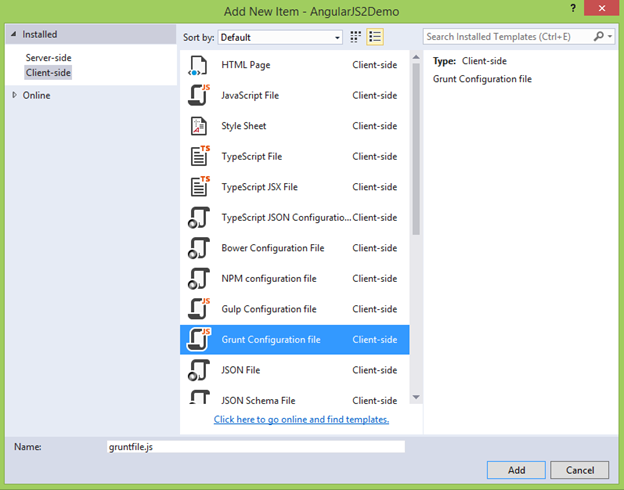Click 'Grunt Configuration file' description in details pane
Image resolution: width=624 pixels, height=490 pixels.
(x=482, y=79)
